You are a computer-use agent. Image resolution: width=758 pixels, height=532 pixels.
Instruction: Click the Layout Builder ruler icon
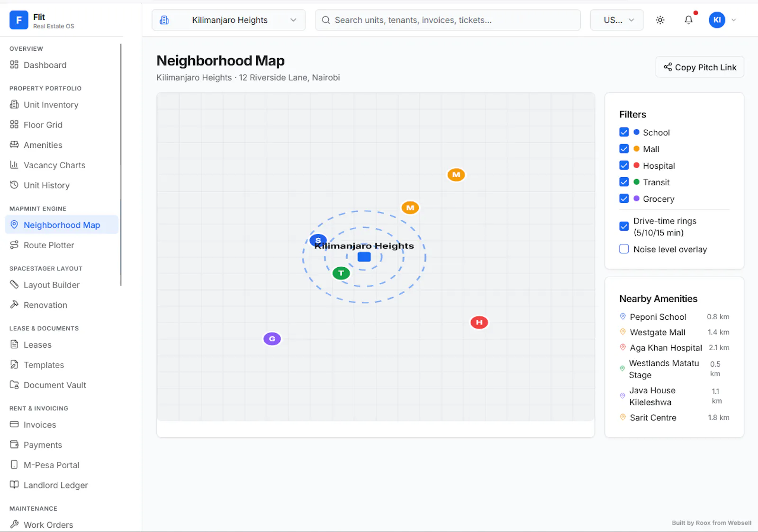coord(14,285)
